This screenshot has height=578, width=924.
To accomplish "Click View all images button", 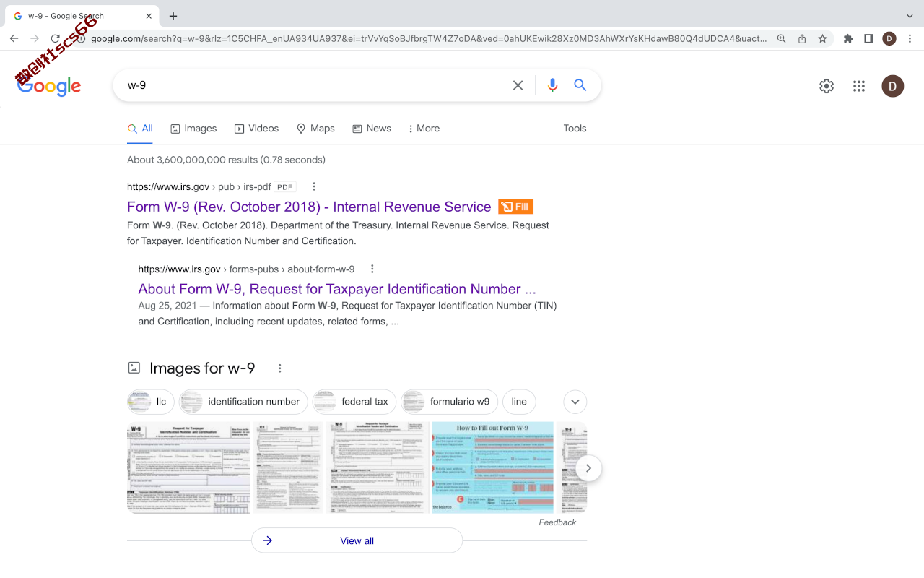I will point(357,540).
